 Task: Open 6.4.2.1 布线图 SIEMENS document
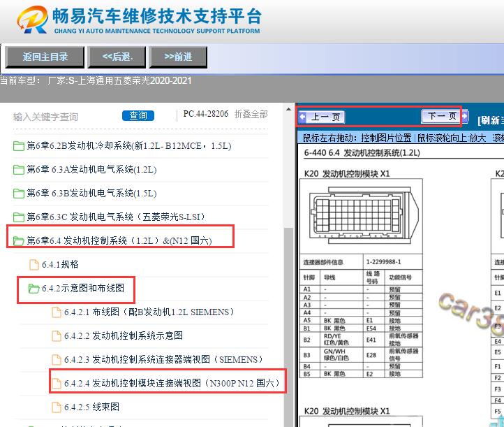[149, 312]
